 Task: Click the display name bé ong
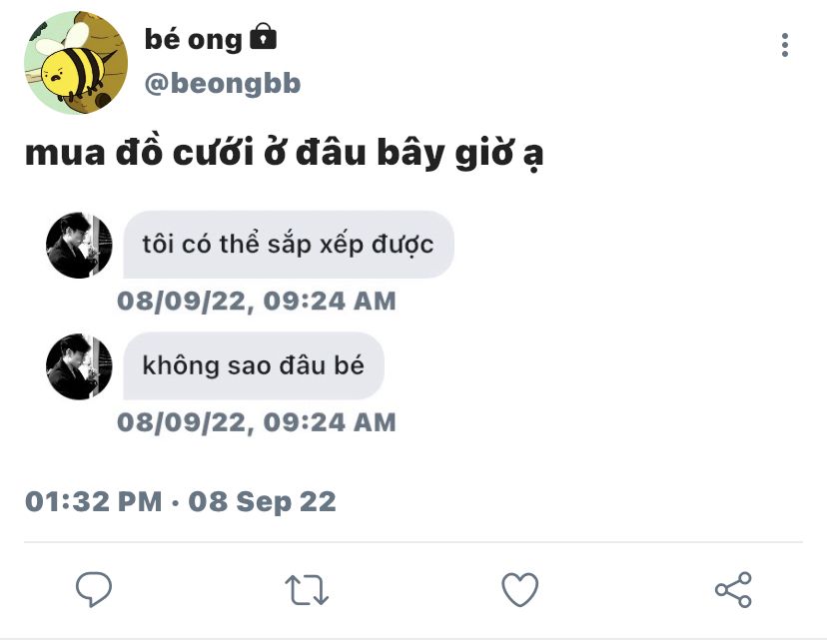193,40
